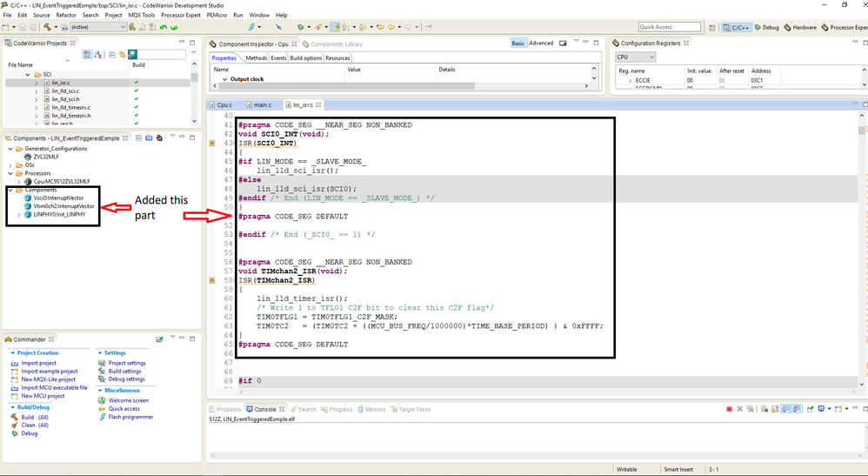The height and width of the screenshot is (476, 868).
Task: Open the Processor Expert menu
Action: click(x=180, y=15)
